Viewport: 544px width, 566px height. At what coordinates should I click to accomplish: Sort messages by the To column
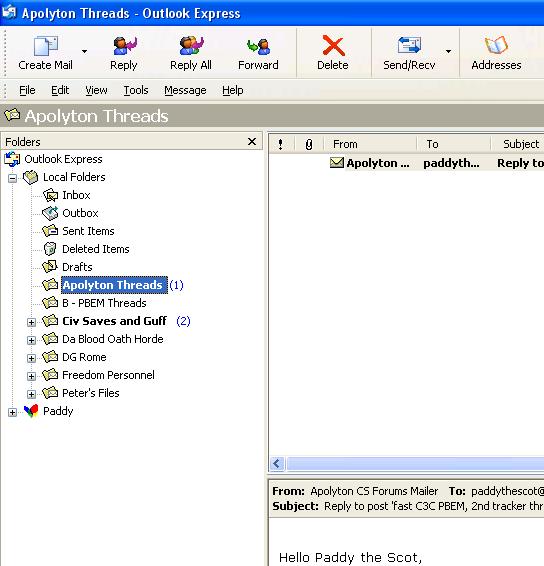point(453,144)
